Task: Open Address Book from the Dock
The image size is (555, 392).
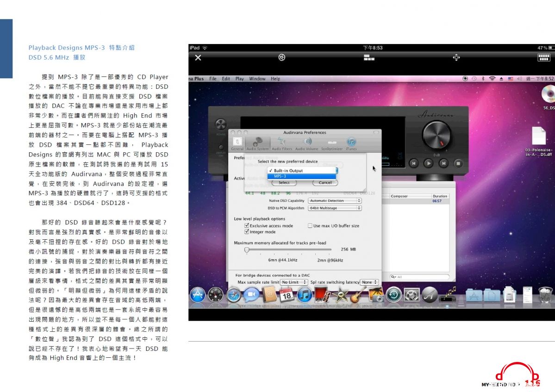Action: 269,295
